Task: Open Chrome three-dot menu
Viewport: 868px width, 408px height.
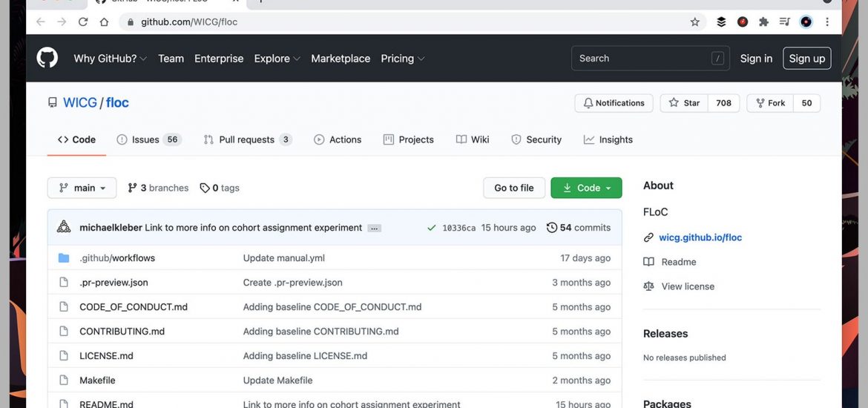Action: 827,22
